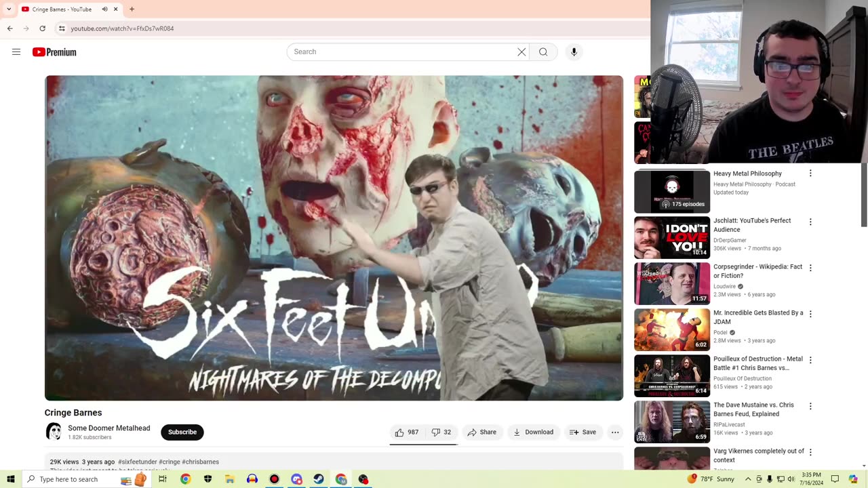Click the DrDerpGamer channel name
Viewport: 868px width, 488px height.
point(730,240)
